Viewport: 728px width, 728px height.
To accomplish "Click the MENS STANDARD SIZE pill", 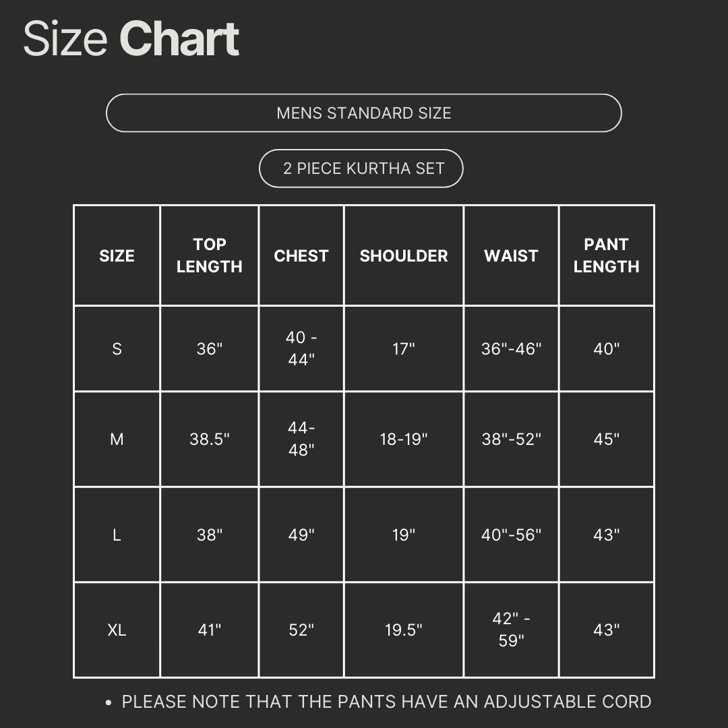I will 363,113.
